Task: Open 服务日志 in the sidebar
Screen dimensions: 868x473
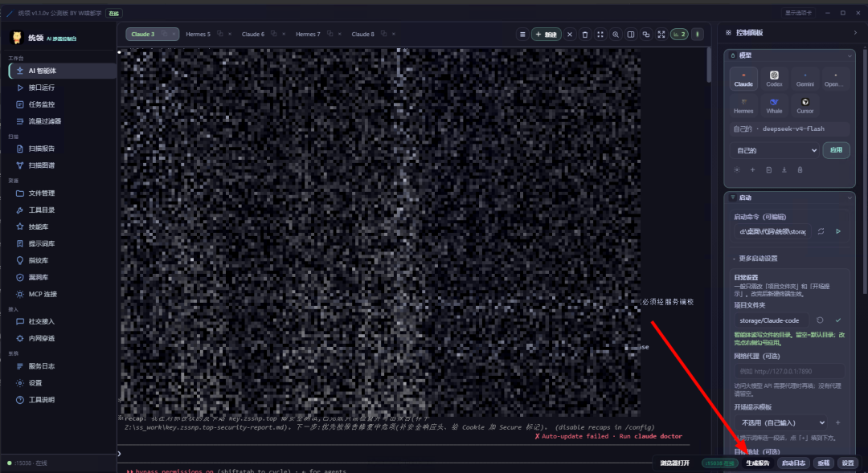Action: tap(62, 366)
